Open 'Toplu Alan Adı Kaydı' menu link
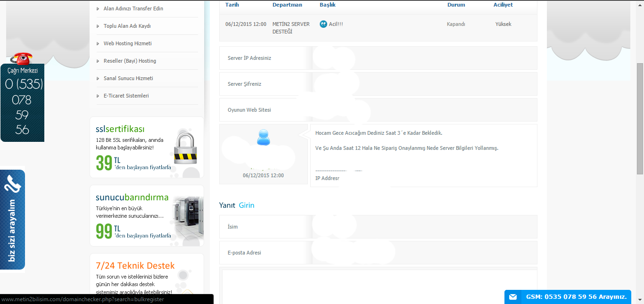The height and width of the screenshot is (304, 644). click(x=127, y=26)
